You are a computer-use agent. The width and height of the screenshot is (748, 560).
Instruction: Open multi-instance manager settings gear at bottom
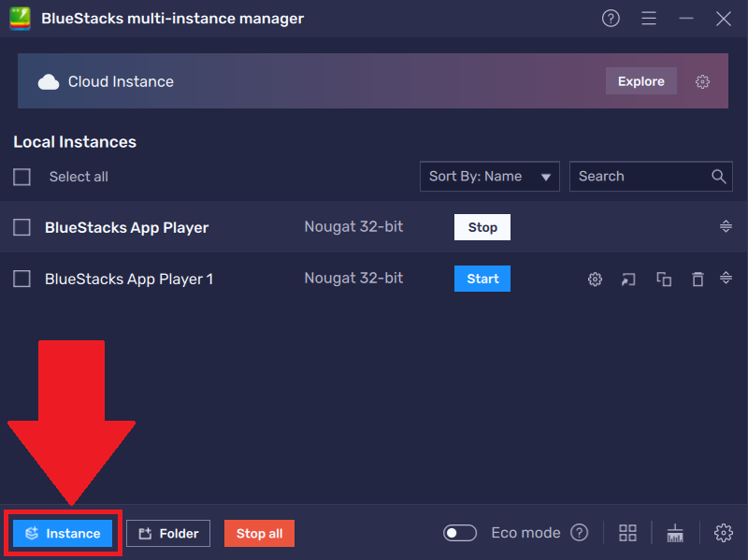pos(723,533)
